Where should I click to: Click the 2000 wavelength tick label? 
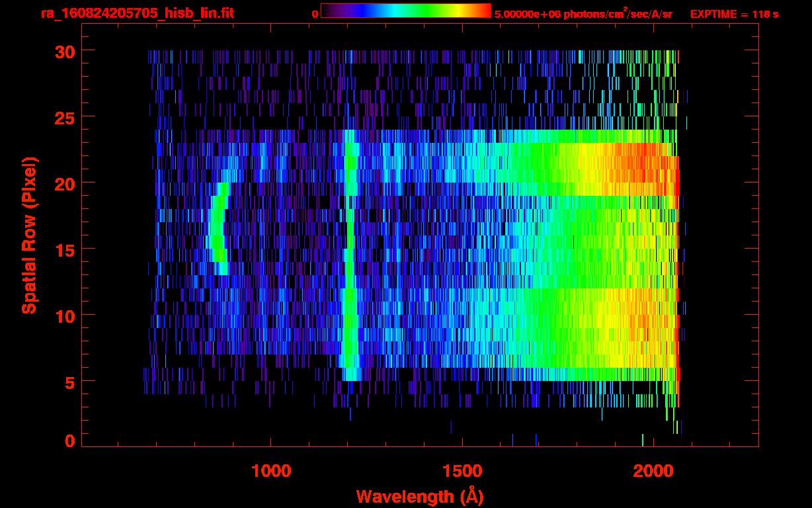(x=653, y=470)
